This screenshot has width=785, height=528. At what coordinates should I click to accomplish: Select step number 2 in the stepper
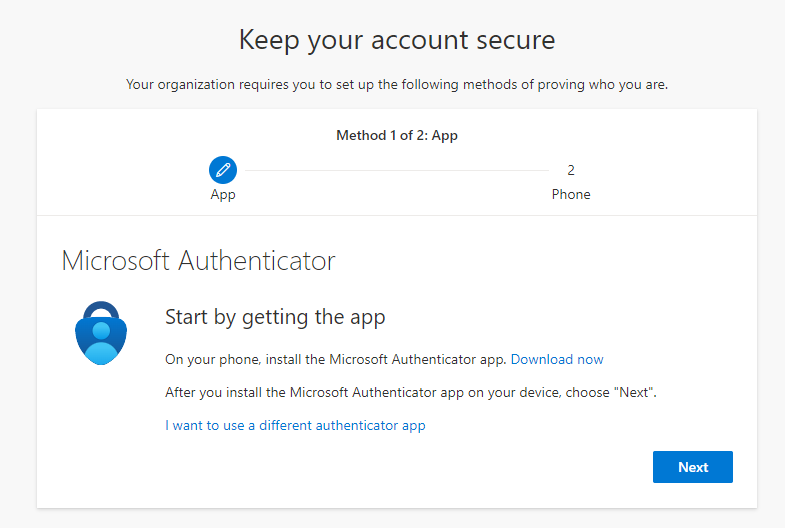(571, 170)
